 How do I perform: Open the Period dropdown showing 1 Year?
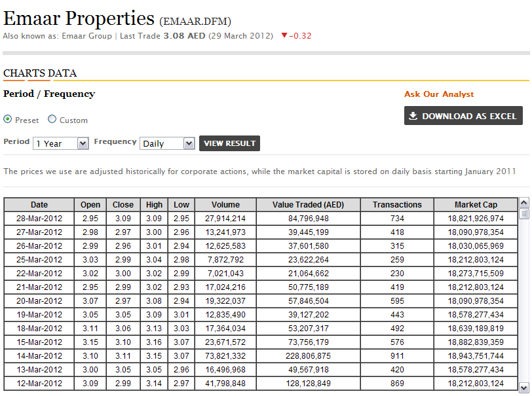(x=61, y=143)
